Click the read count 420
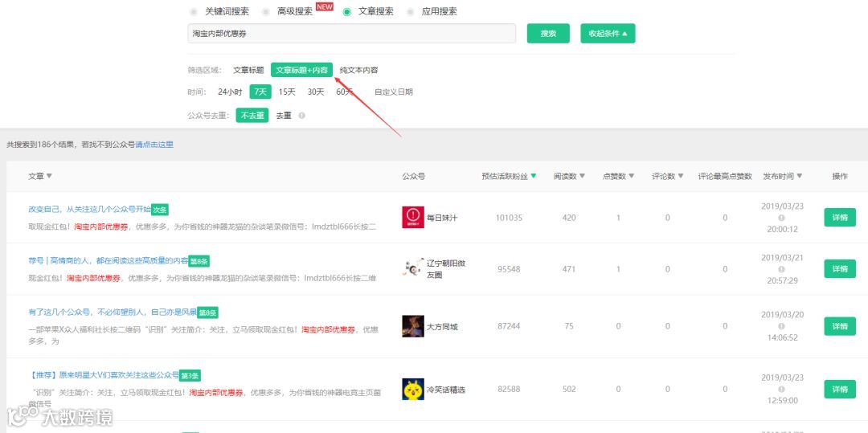 (x=569, y=218)
